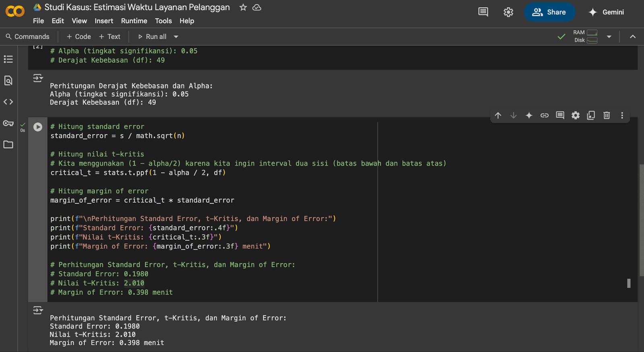Star the notebook title

point(243,8)
